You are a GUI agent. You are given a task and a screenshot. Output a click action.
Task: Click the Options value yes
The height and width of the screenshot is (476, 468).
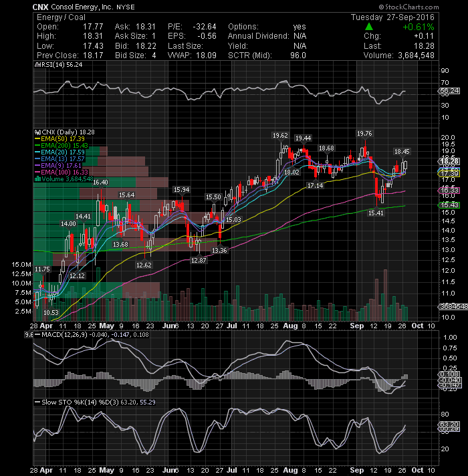point(300,27)
